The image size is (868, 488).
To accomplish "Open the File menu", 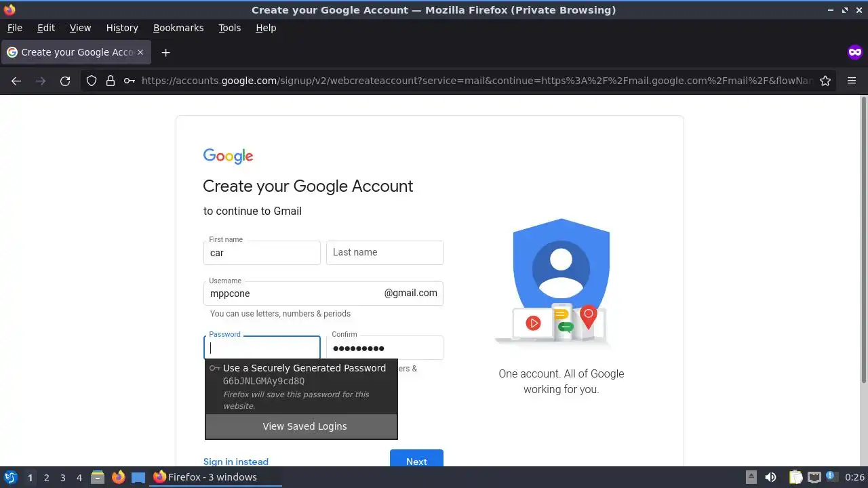I will pos(14,28).
